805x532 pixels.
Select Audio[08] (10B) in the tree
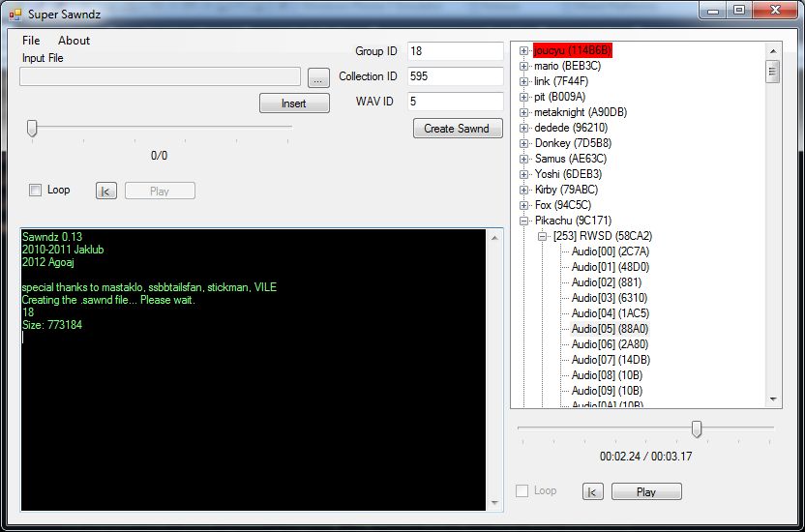click(607, 375)
